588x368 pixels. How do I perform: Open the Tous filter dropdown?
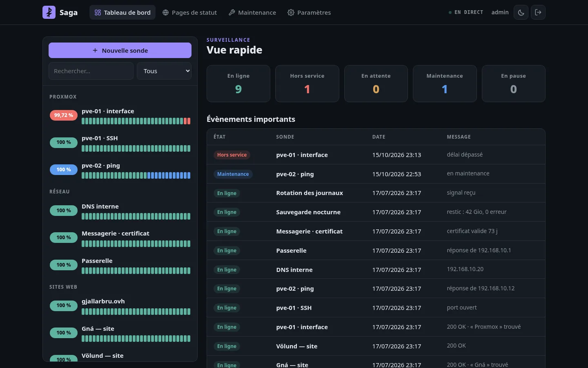click(x=164, y=71)
